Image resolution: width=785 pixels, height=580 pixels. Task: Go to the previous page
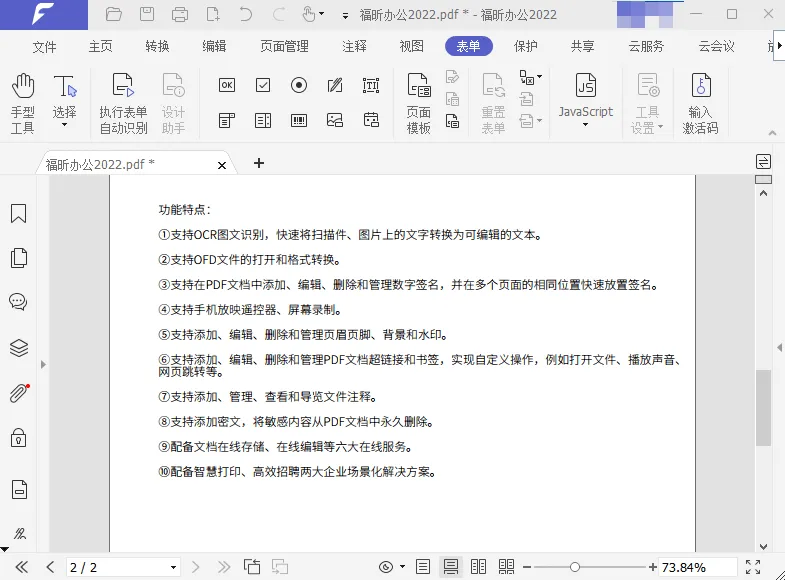click(x=50, y=567)
